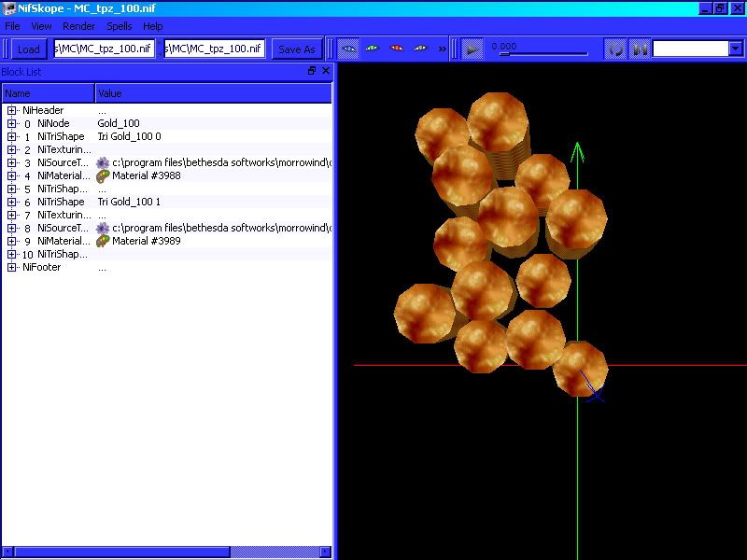Expand block 10 NiTriShapeData

(x=11, y=255)
